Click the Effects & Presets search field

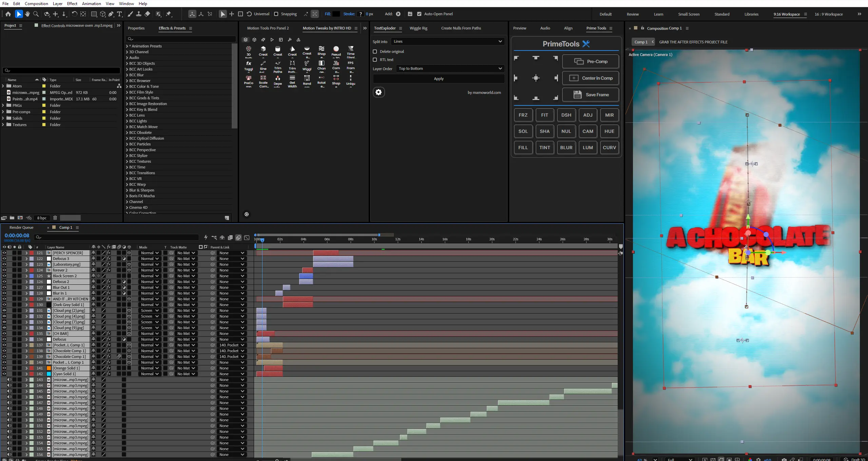pyautogui.click(x=180, y=39)
